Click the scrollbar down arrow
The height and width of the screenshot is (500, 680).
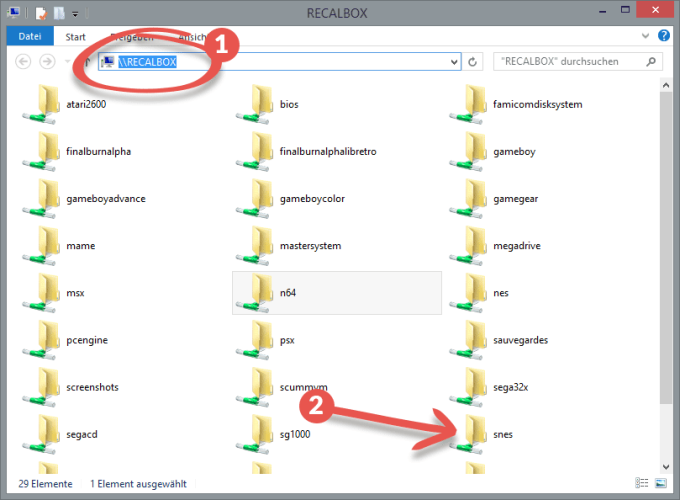coord(666,467)
